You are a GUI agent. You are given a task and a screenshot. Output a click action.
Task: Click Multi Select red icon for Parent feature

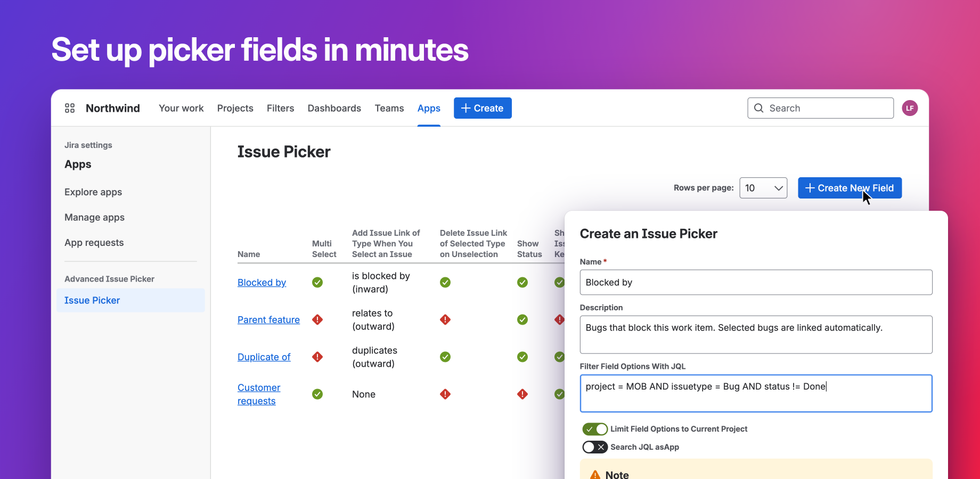317,319
